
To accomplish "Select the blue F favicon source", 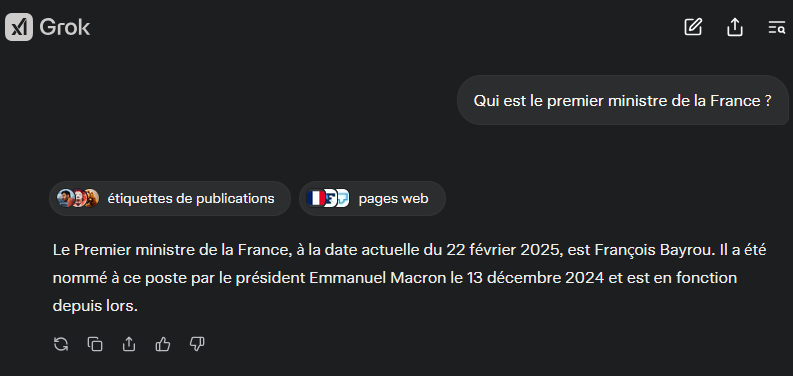I will click(x=330, y=198).
